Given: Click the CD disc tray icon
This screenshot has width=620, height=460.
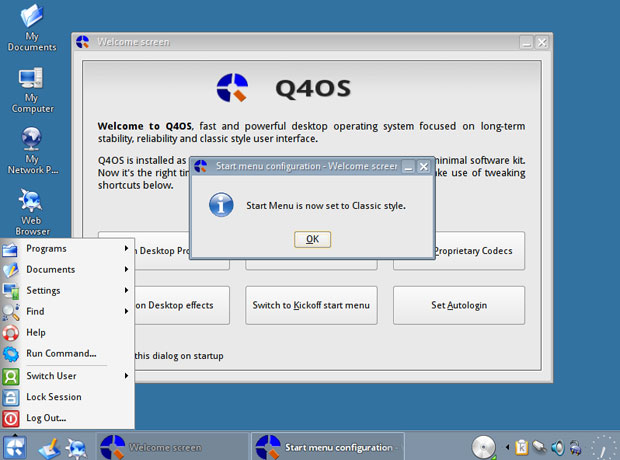Looking at the screenshot, I should (484, 447).
